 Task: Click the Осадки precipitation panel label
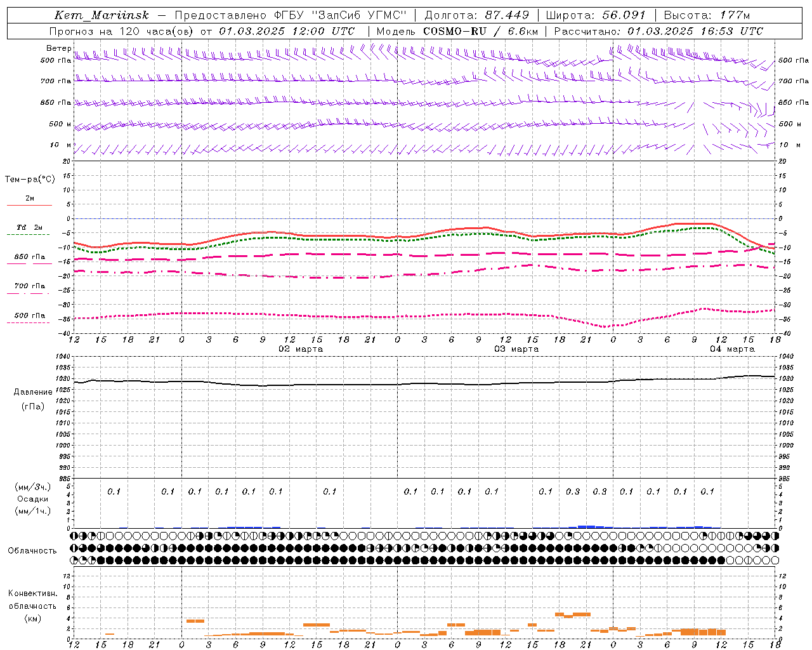pos(33,499)
